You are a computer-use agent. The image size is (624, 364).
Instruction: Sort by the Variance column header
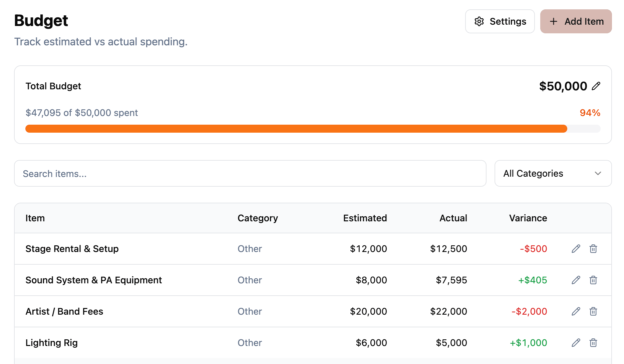pyautogui.click(x=528, y=218)
